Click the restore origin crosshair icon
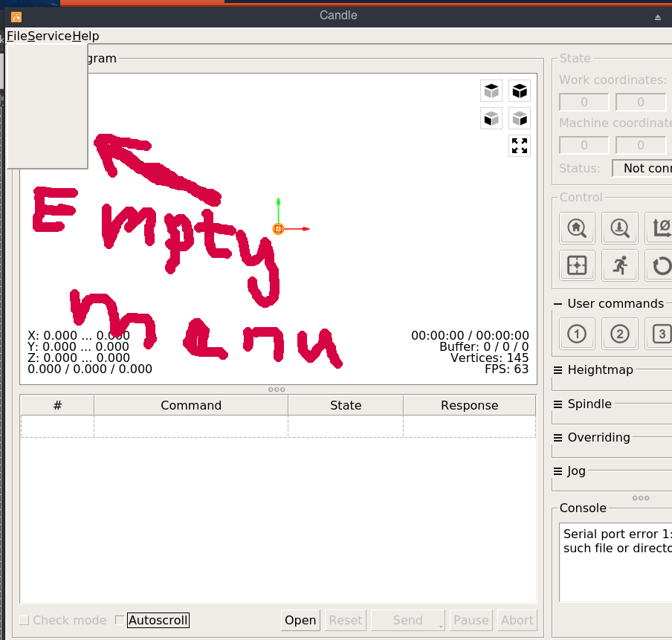This screenshot has height=640, width=672. click(x=577, y=265)
